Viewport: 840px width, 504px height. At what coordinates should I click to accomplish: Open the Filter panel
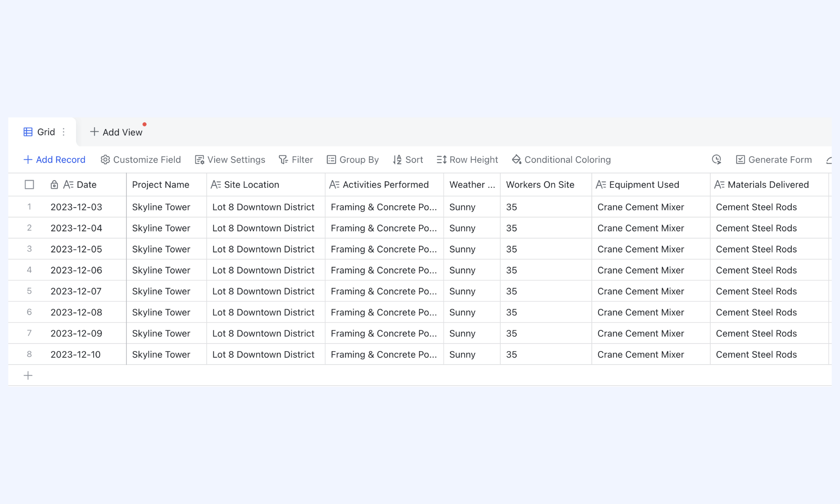[x=296, y=160]
